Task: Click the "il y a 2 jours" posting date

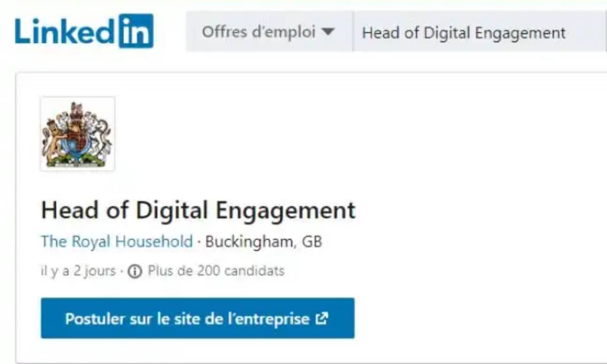Action: tap(78, 271)
